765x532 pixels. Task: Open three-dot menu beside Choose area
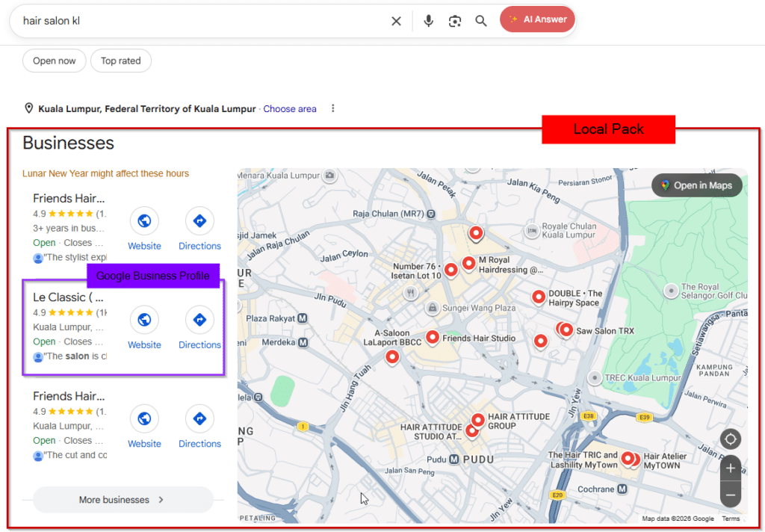pos(333,108)
